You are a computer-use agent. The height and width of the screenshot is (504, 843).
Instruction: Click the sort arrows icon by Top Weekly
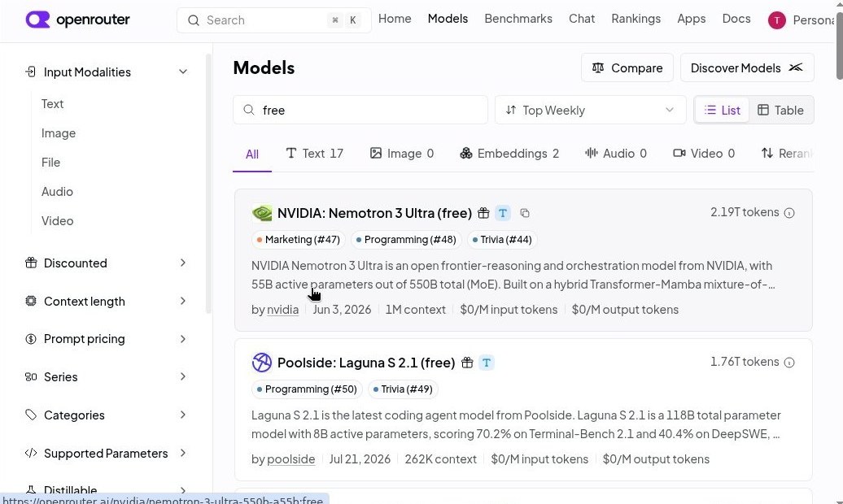point(511,111)
